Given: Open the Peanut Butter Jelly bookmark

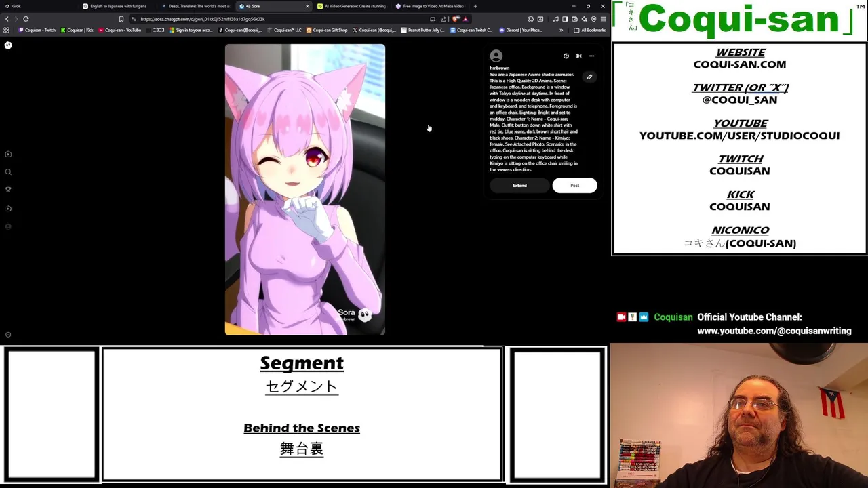Looking at the screenshot, I should point(424,30).
